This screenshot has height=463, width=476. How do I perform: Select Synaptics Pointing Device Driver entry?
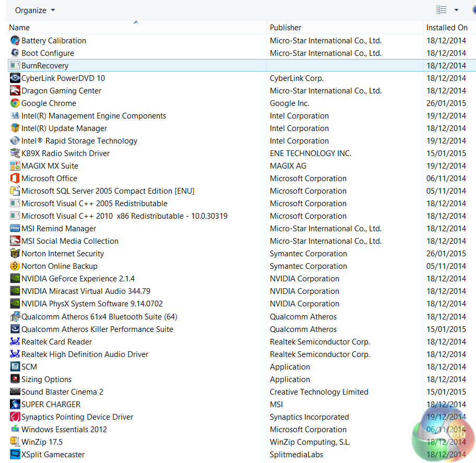(x=77, y=417)
